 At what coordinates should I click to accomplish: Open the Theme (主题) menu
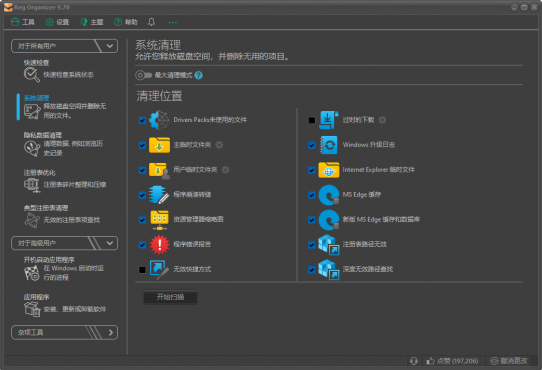coord(91,22)
